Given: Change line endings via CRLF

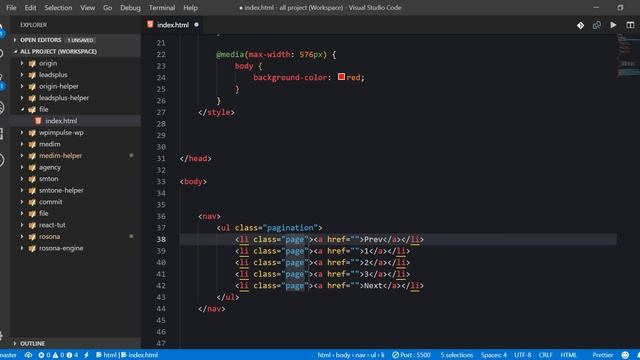Looking at the screenshot, I should 545,355.
